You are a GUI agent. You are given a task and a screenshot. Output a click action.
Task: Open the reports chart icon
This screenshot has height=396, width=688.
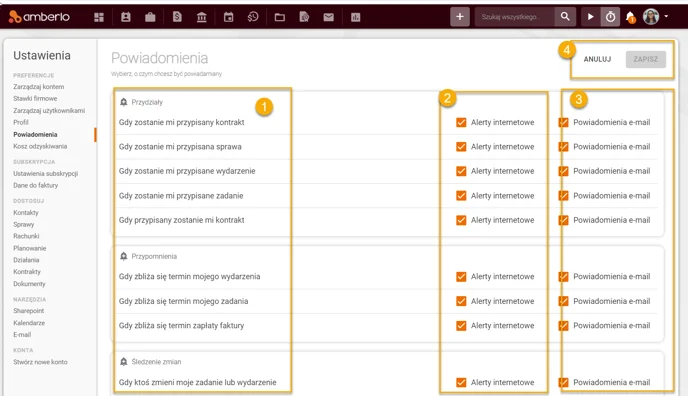pyautogui.click(x=356, y=17)
